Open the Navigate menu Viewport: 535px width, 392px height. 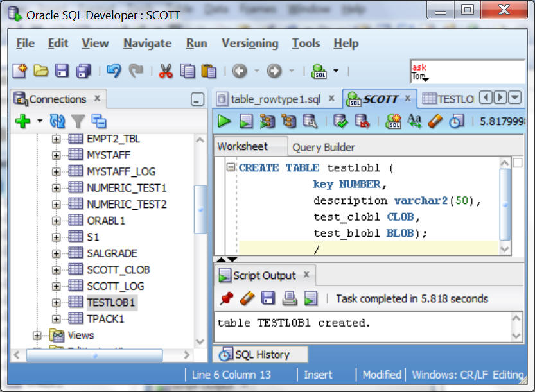[148, 43]
